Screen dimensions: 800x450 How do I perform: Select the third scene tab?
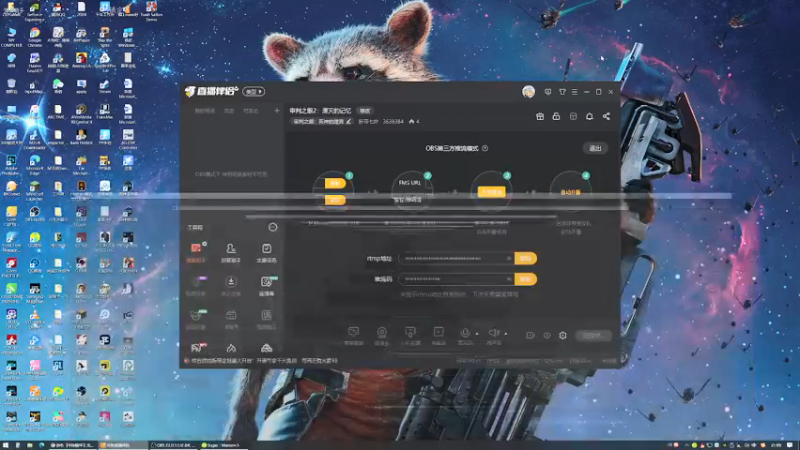point(251,111)
